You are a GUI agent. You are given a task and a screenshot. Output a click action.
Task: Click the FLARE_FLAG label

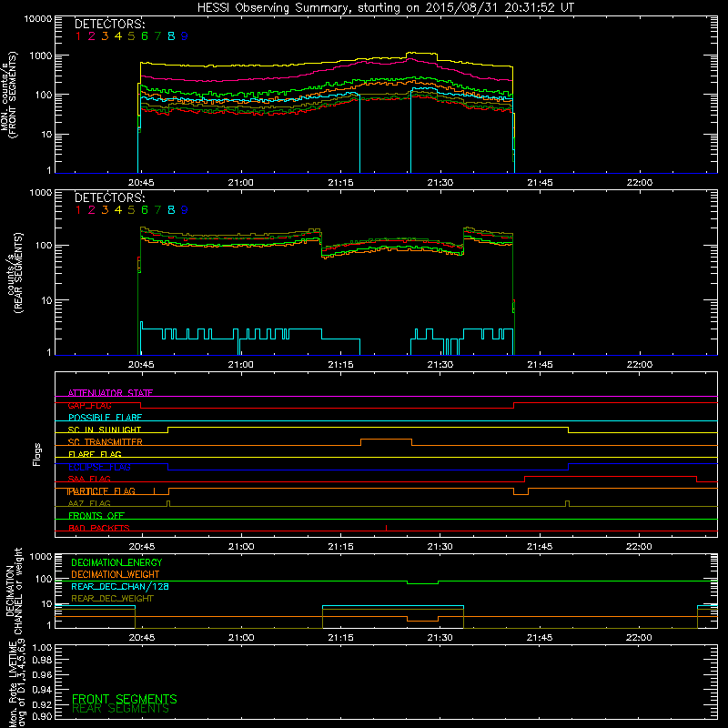coord(95,454)
